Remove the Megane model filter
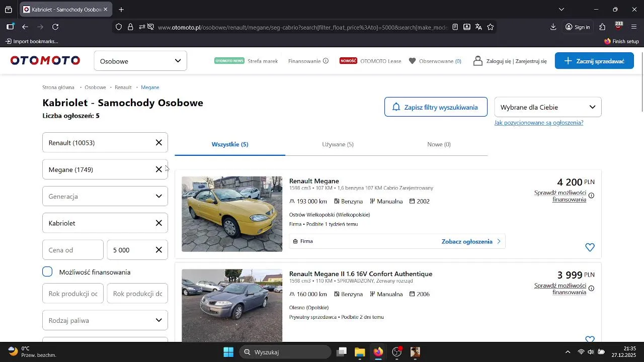644x362 pixels. point(158,169)
